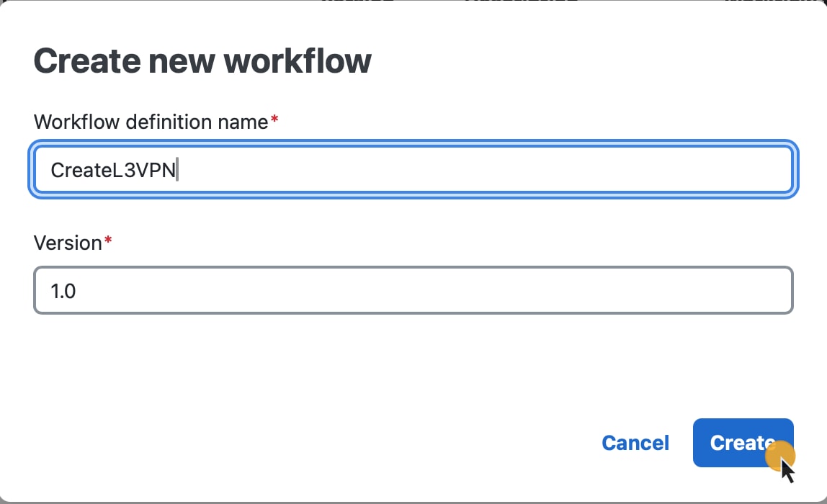Confirm workflow creation with the Create button
The width and height of the screenshot is (827, 504).
coord(743,443)
